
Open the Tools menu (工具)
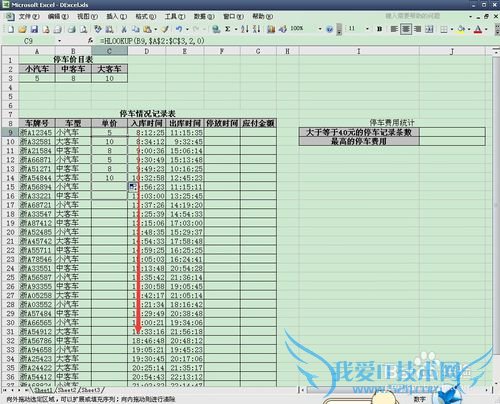175,16
